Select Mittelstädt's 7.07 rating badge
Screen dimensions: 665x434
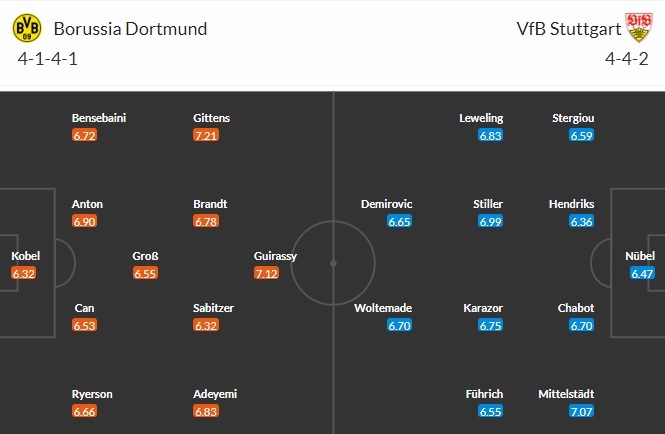point(582,412)
